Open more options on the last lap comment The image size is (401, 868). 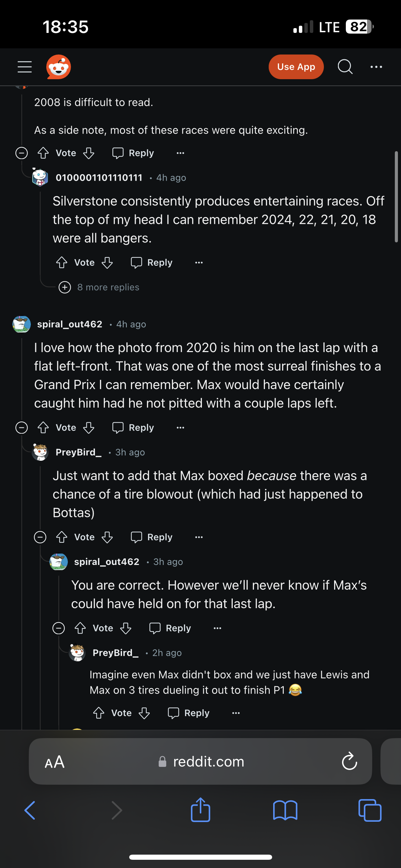[x=180, y=427]
